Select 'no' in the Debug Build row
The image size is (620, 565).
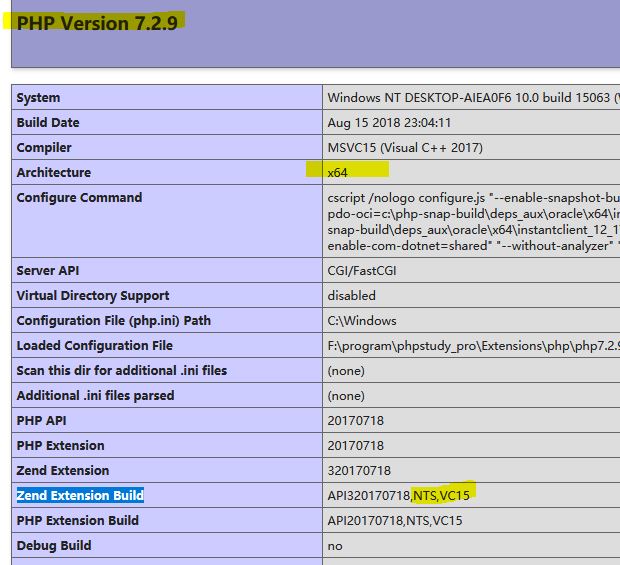(x=335, y=546)
